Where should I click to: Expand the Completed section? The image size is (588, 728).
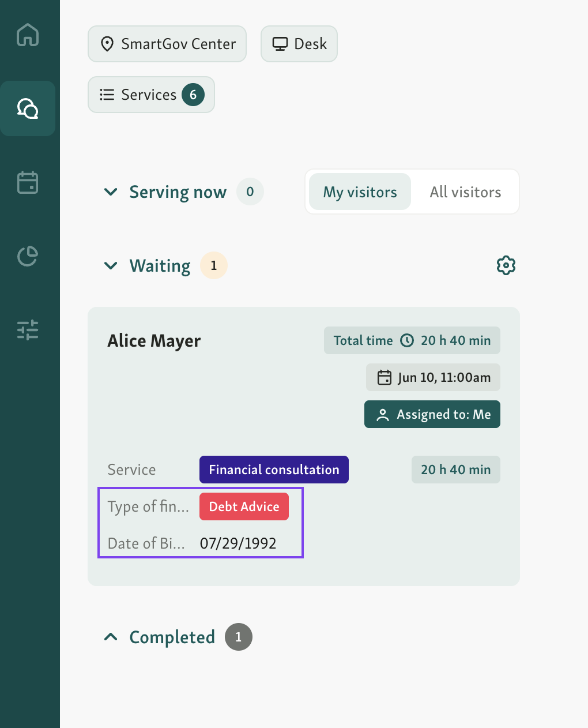(111, 637)
